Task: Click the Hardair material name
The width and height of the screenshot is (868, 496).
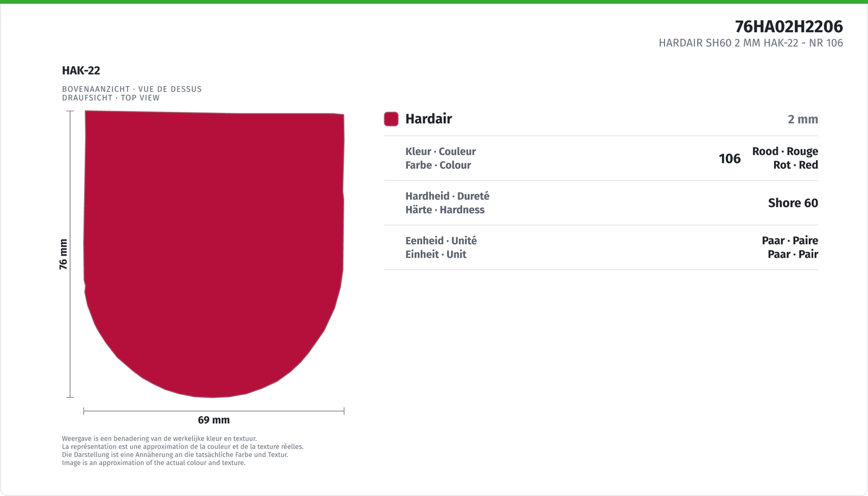Action: (x=429, y=119)
